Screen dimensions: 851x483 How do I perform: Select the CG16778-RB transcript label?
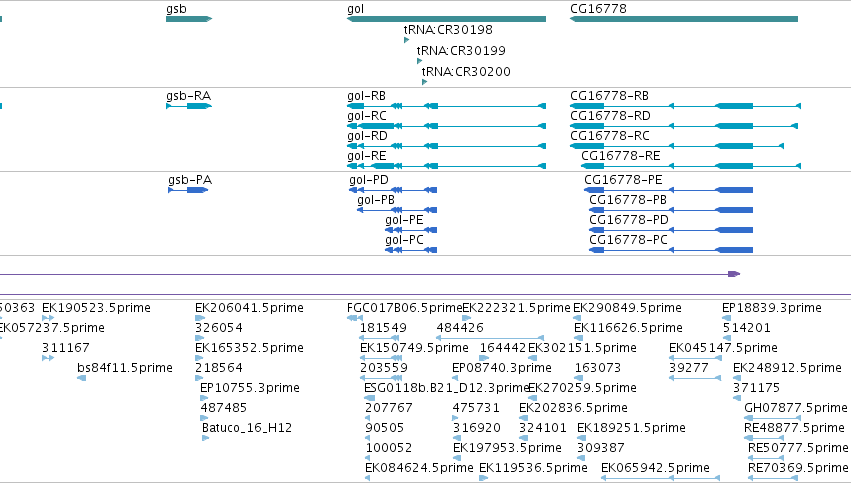tap(609, 96)
